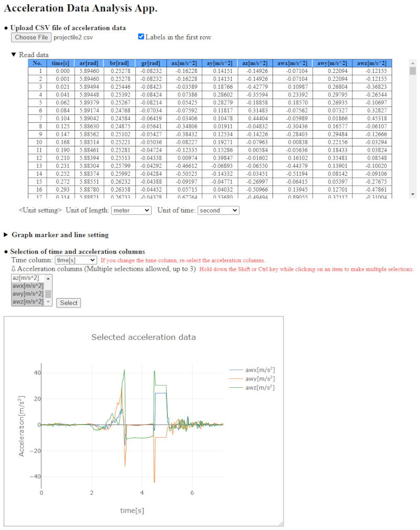The image size is (420, 530).
Task: Click the Choose File button
Action: 31,37
